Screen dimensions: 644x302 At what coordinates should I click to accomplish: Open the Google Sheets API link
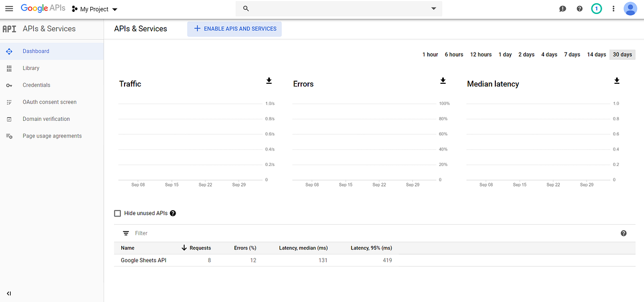143,260
